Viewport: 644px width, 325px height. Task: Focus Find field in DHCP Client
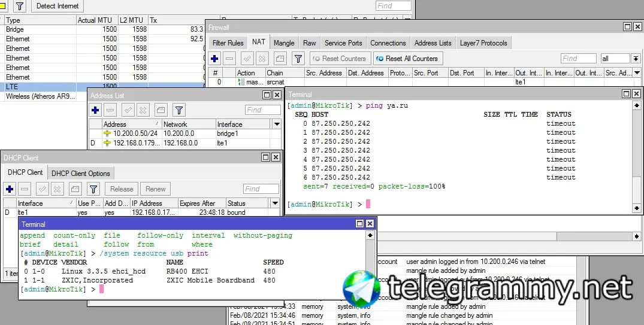coord(261,189)
